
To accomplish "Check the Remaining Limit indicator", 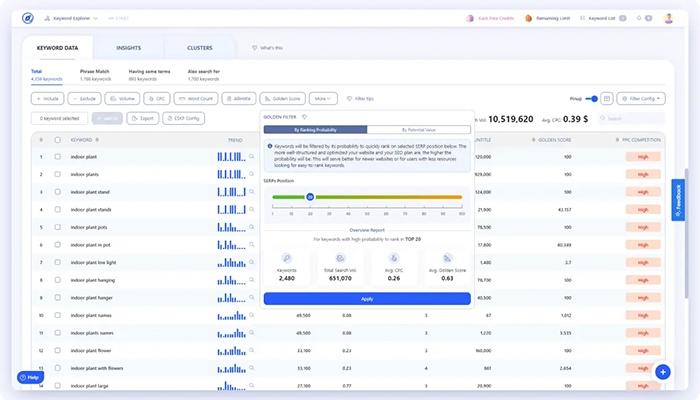I will [x=548, y=18].
